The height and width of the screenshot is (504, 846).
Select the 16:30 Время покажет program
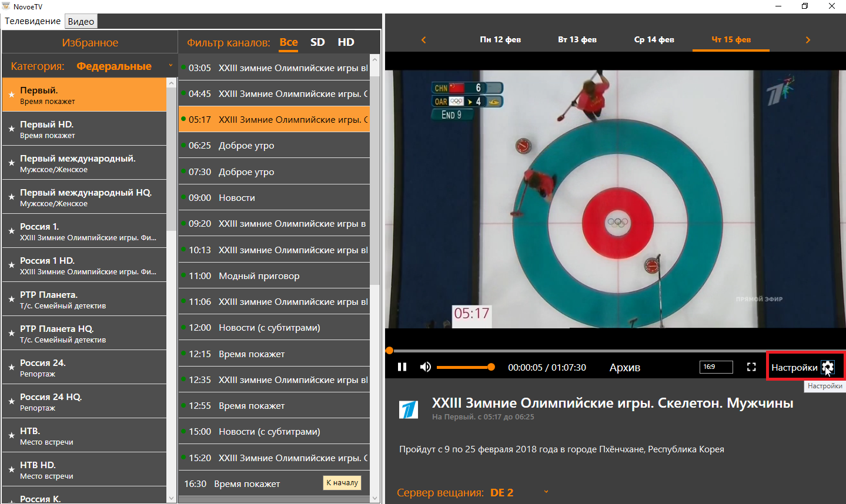[274, 483]
